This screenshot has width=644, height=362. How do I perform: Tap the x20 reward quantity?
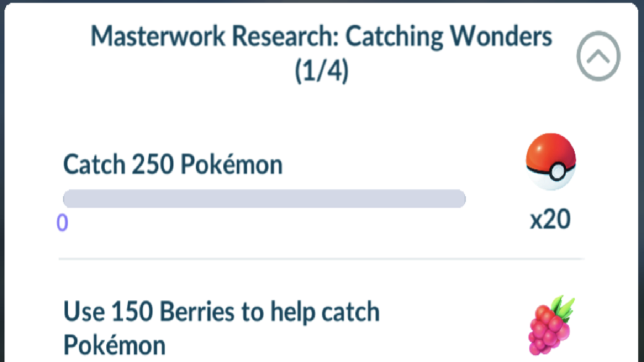(550, 220)
